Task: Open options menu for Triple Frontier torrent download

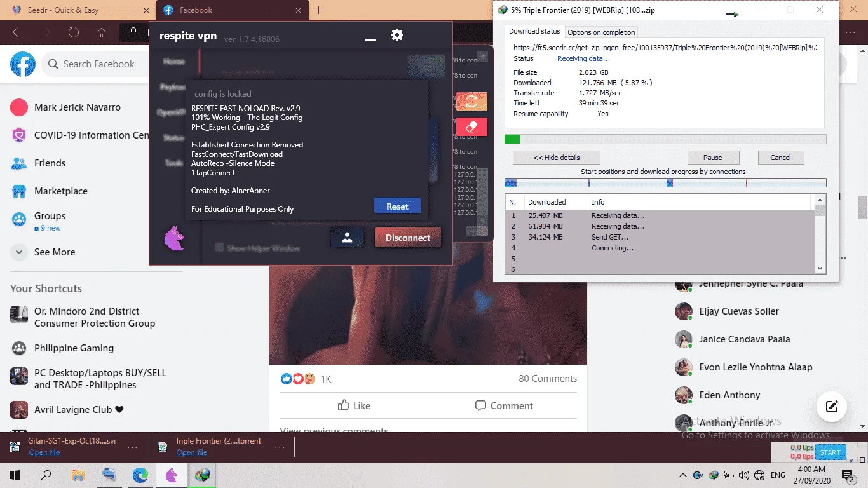Action: (280, 447)
